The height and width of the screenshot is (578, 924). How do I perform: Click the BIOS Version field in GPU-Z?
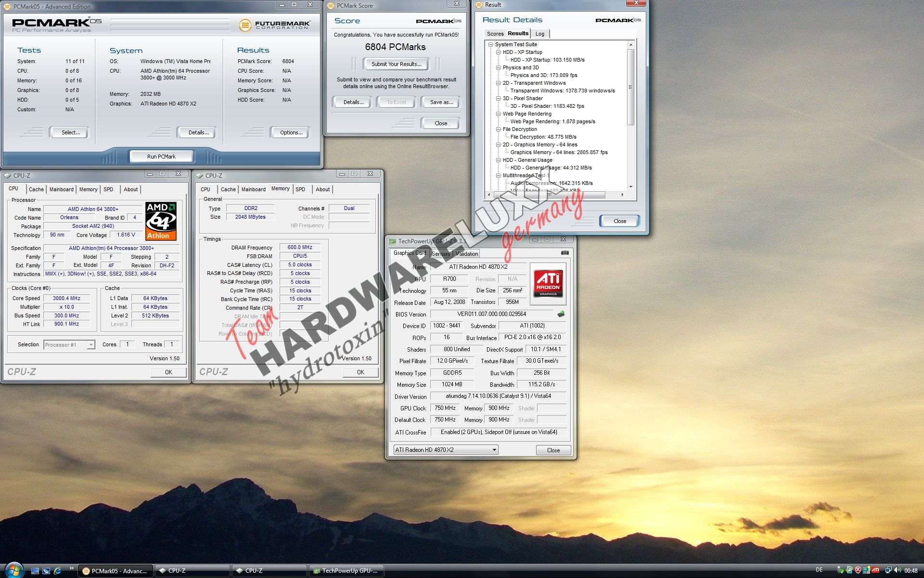(491, 314)
